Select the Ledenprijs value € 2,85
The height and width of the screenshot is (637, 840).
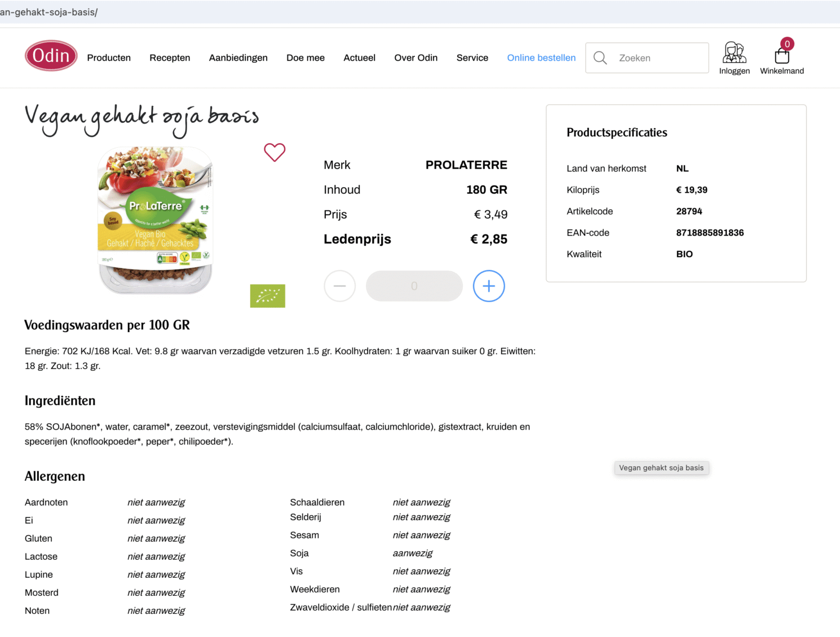click(x=489, y=239)
